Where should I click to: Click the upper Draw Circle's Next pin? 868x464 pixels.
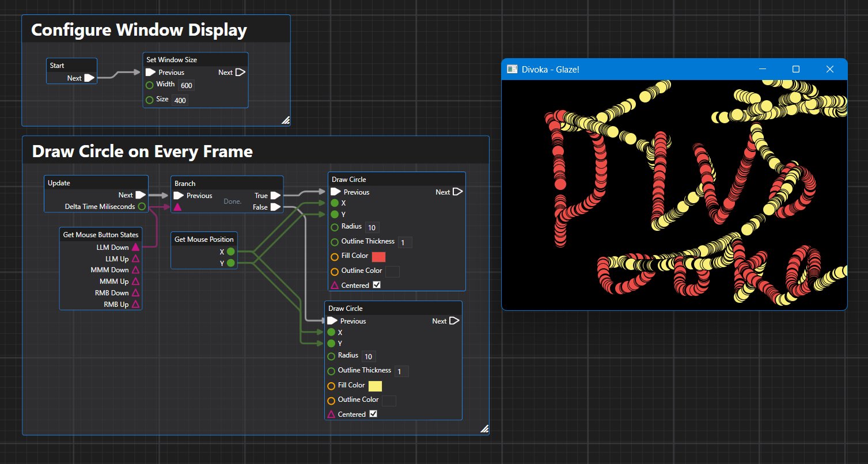tap(457, 192)
